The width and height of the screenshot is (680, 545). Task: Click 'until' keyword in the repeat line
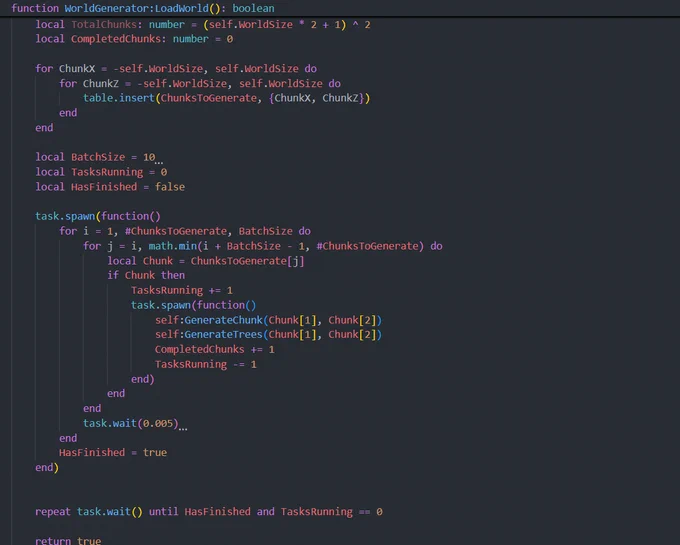[x=163, y=512]
